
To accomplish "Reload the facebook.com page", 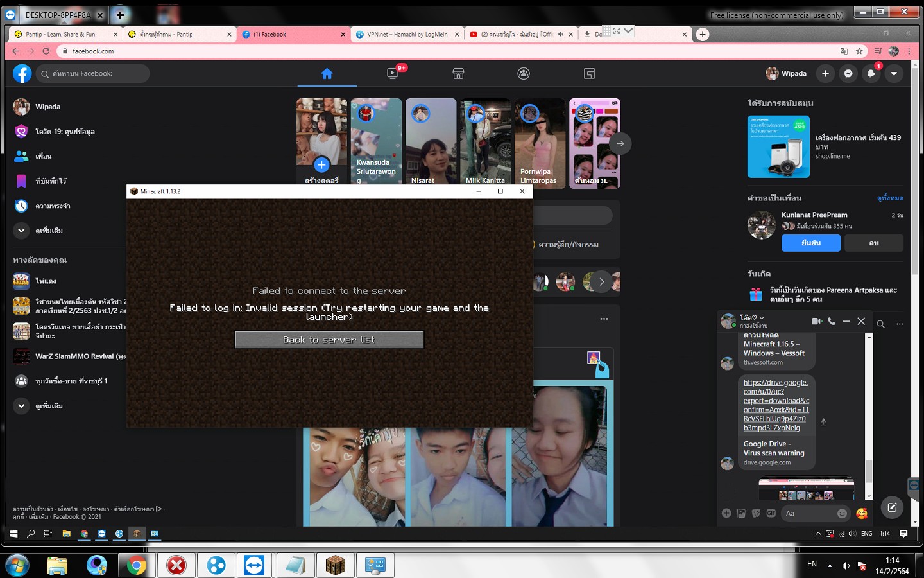I will (x=46, y=51).
